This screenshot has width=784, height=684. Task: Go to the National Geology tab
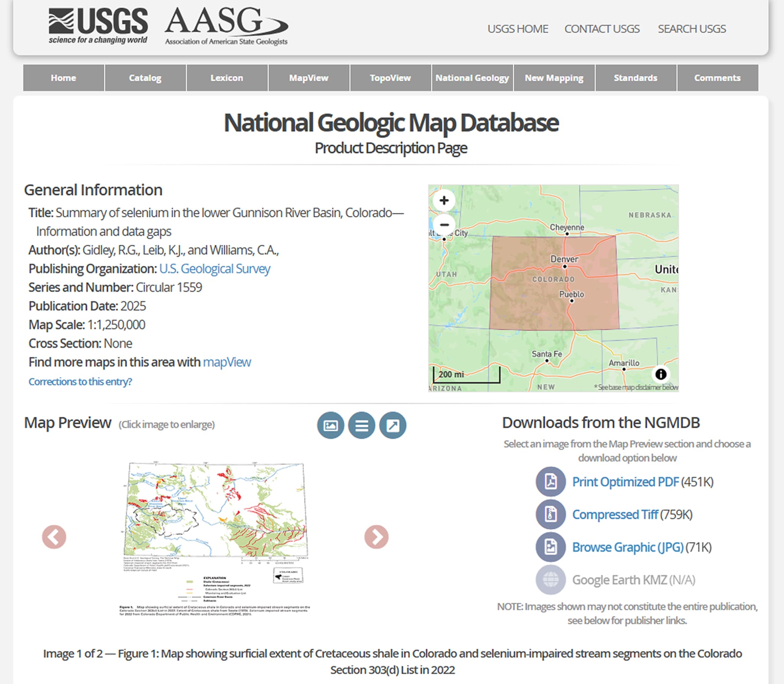point(472,78)
